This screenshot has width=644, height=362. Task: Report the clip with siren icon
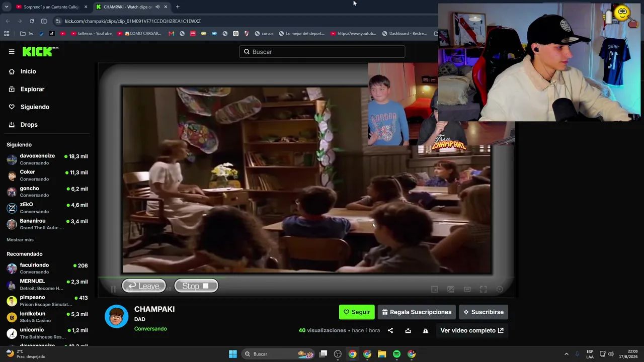click(x=426, y=330)
